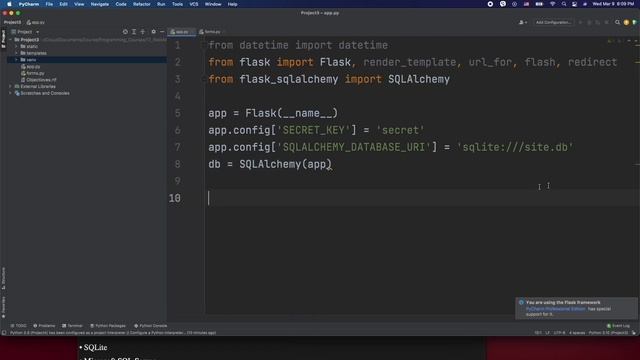Open the View menu
This screenshot has width=640, height=360.
(79, 4)
